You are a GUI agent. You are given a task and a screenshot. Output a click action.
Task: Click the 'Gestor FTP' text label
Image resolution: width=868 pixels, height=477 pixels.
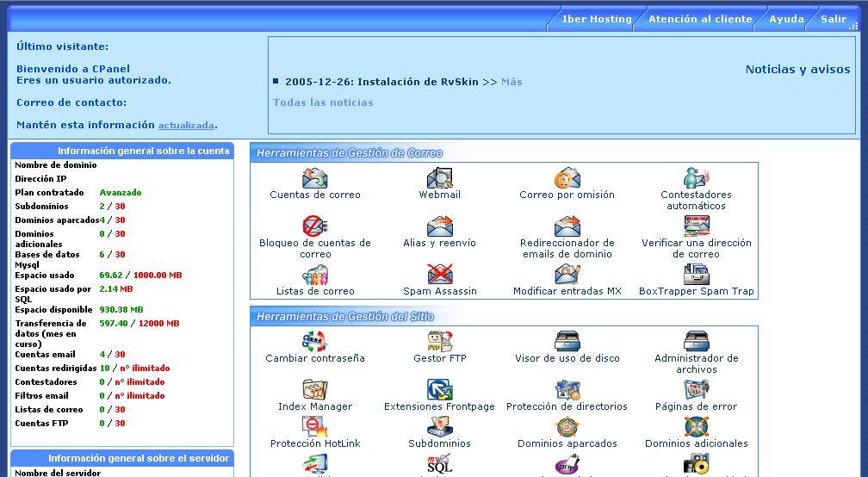click(x=440, y=358)
